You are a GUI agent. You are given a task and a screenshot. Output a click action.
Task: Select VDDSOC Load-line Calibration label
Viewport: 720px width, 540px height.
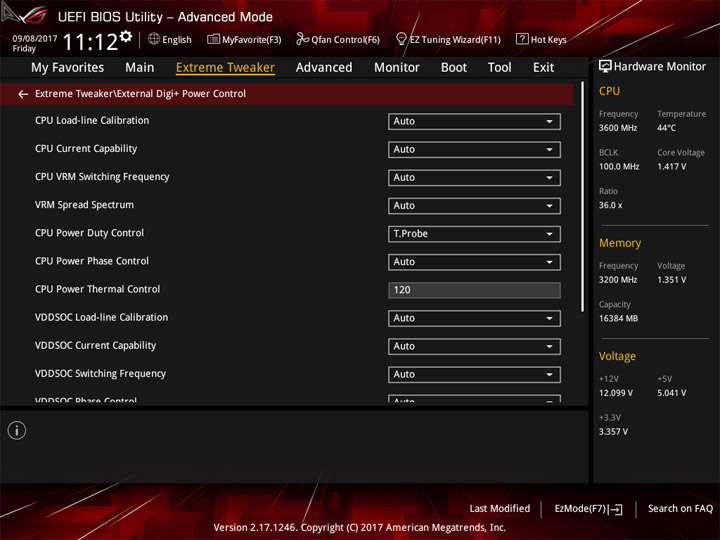pos(101,317)
